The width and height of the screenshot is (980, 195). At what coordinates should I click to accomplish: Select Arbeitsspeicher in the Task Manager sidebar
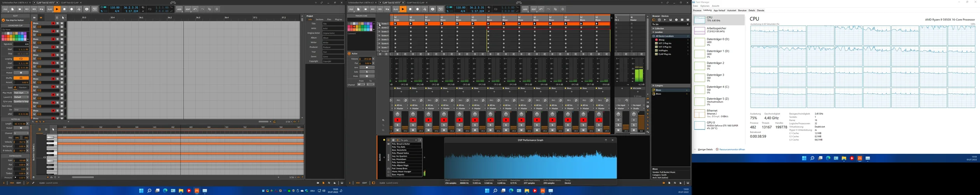pyautogui.click(x=718, y=30)
